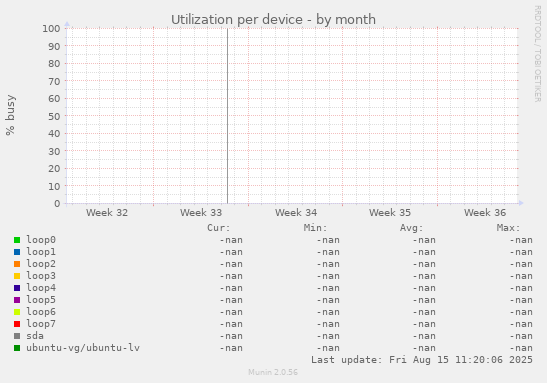This screenshot has height=383, width=547.
Task: Click the dark blue loop4 legend swatch
Action: [17, 288]
